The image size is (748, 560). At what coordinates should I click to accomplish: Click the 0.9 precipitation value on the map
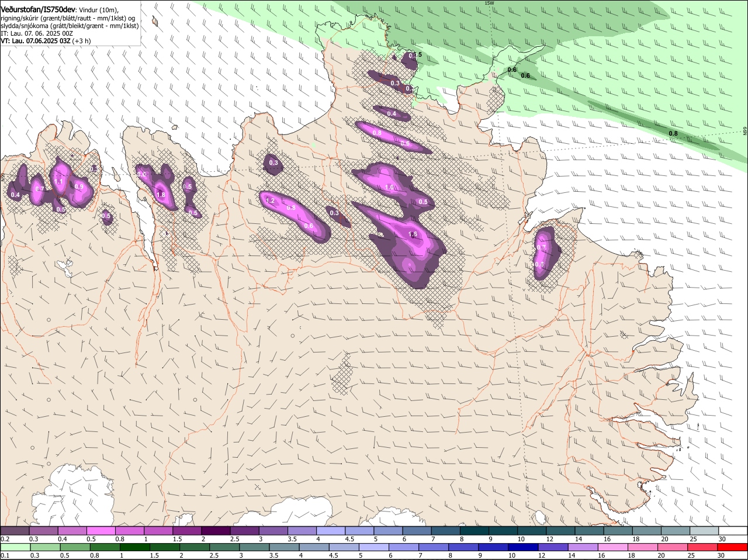(x=79, y=186)
